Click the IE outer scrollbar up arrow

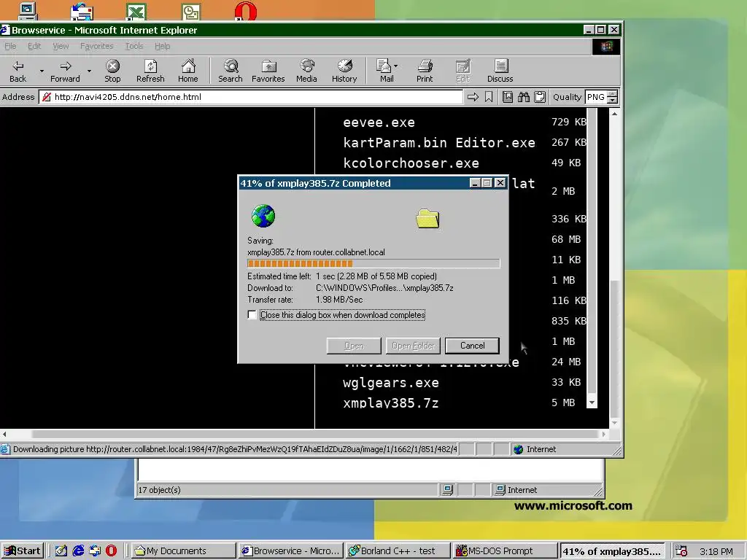point(614,114)
